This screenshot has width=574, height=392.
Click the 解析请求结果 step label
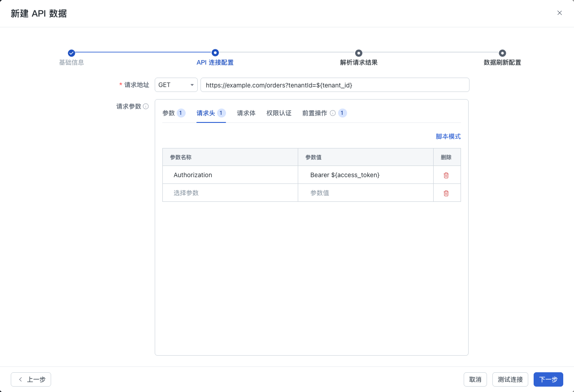tap(359, 62)
